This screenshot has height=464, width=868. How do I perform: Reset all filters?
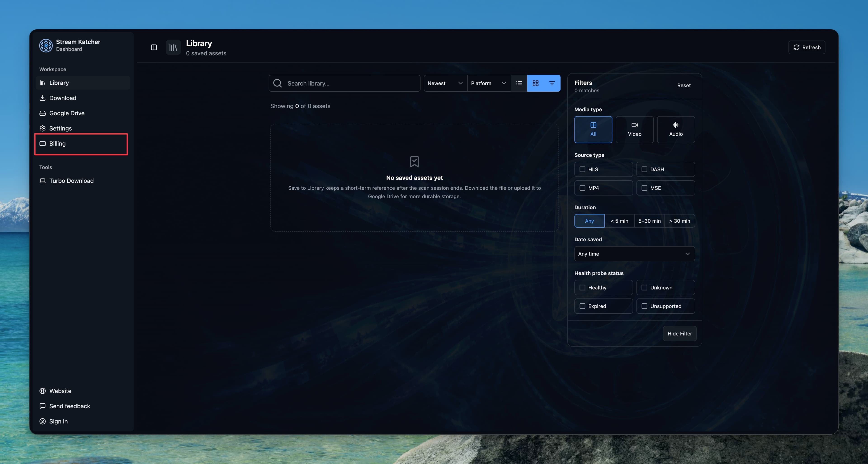pos(684,85)
